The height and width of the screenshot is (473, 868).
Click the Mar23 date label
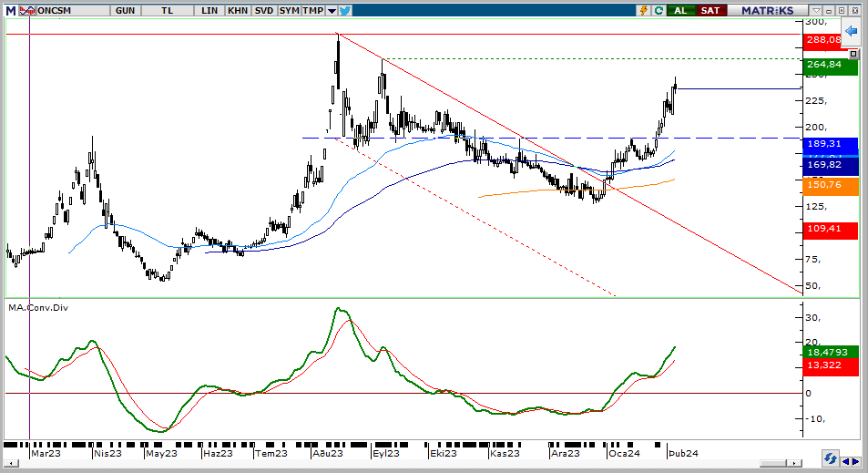(46, 453)
